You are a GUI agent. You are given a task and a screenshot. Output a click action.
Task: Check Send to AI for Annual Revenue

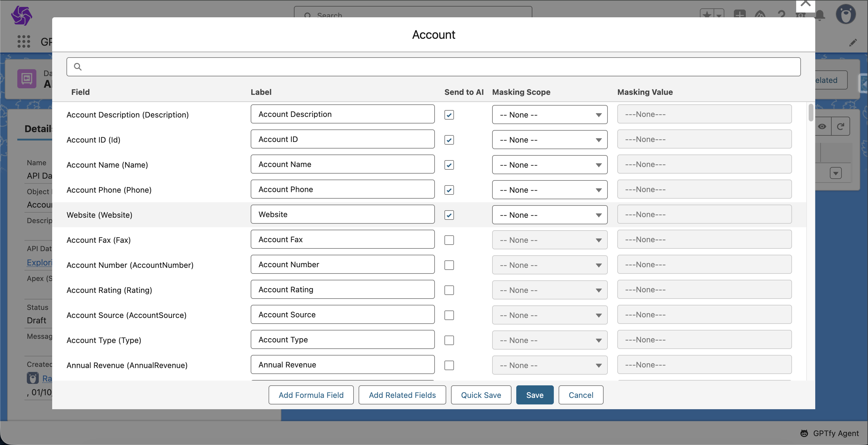coord(449,365)
